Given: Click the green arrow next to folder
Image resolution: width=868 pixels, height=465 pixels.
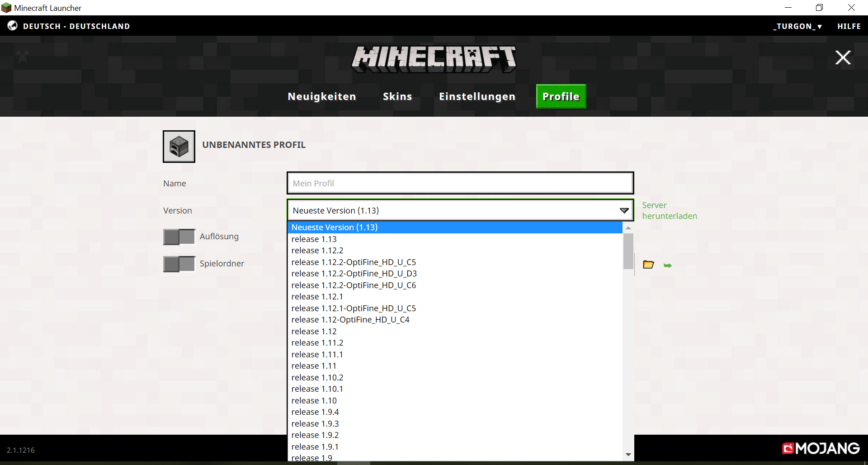Looking at the screenshot, I should tap(668, 266).
